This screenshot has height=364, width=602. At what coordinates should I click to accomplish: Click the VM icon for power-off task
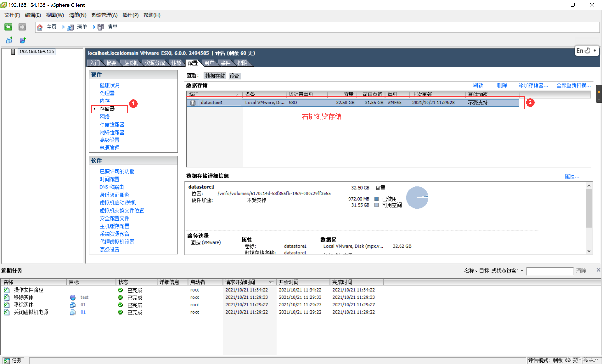click(73, 312)
